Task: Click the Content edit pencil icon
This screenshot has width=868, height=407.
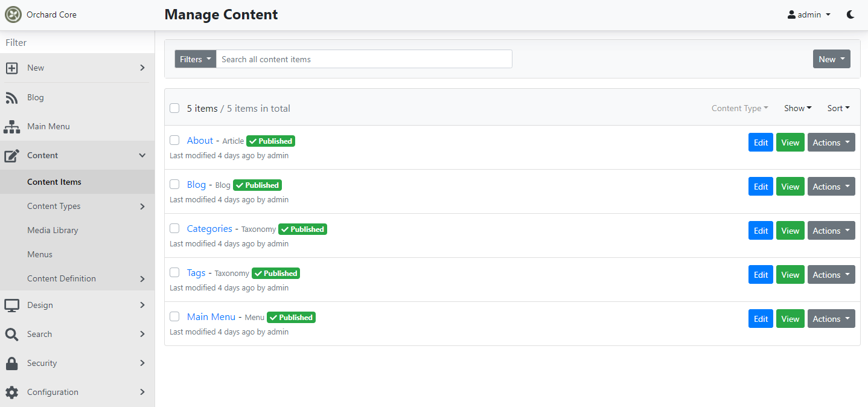Action: pyautogui.click(x=12, y=155)
